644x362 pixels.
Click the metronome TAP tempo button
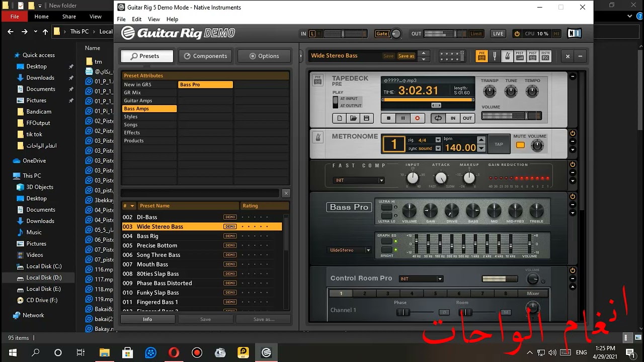pyautogui.click(x=499, y=144)
